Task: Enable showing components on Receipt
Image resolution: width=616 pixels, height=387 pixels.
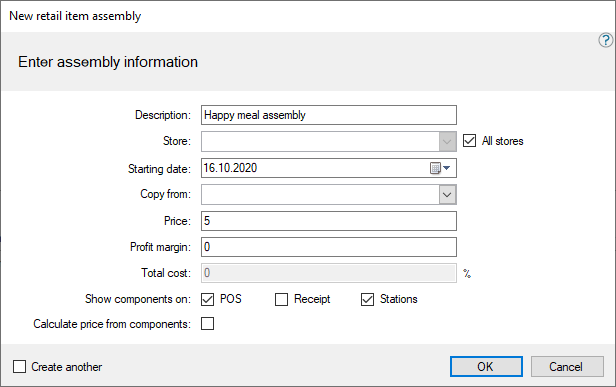Action: coord(281,299)
